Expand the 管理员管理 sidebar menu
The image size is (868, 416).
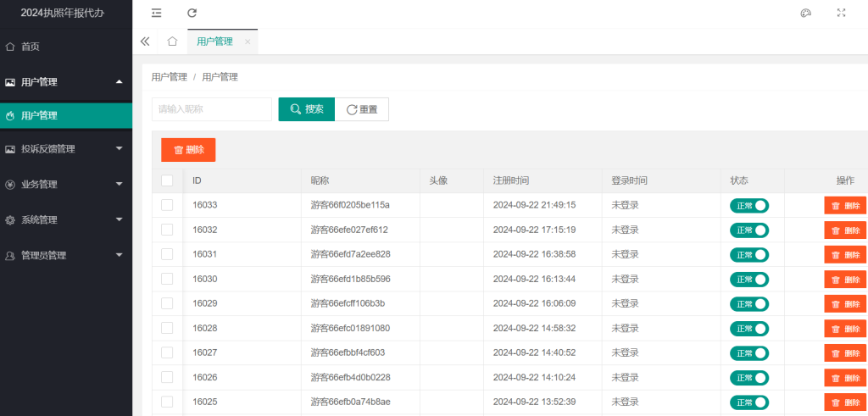coord(66,256)
